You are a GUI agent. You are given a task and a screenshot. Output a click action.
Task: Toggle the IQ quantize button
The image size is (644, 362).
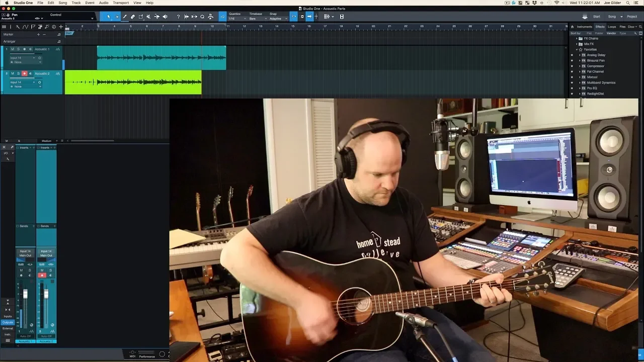(223, 17)
